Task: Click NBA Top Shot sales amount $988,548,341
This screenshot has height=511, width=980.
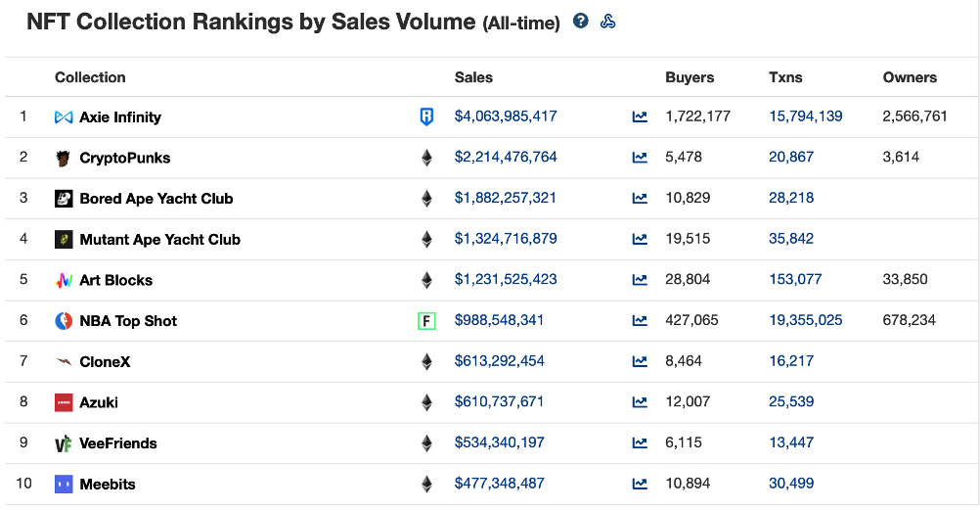Action: click(x=499, y=320)
